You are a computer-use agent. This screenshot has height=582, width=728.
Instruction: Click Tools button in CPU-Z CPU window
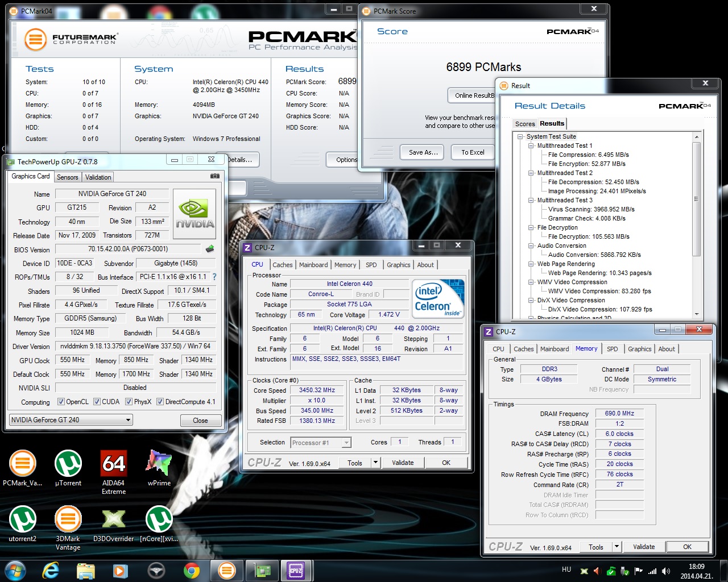[x=355, y=463]
